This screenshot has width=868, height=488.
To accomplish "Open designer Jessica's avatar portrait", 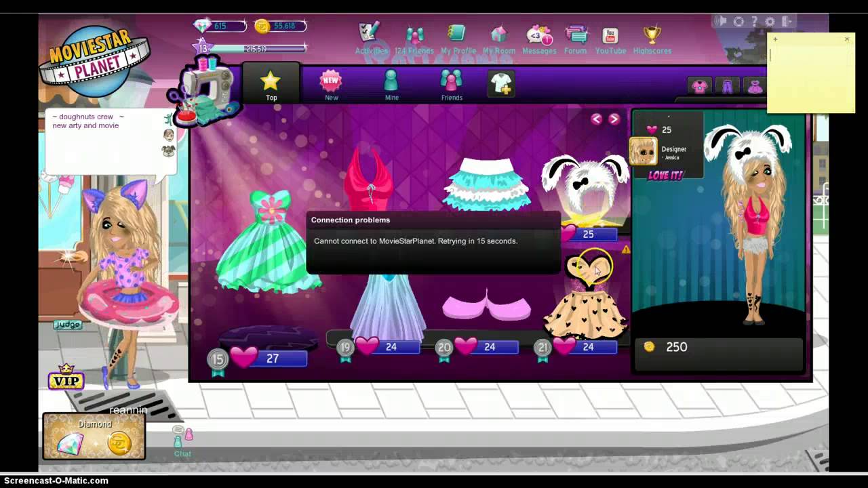I will pos(644,151).
